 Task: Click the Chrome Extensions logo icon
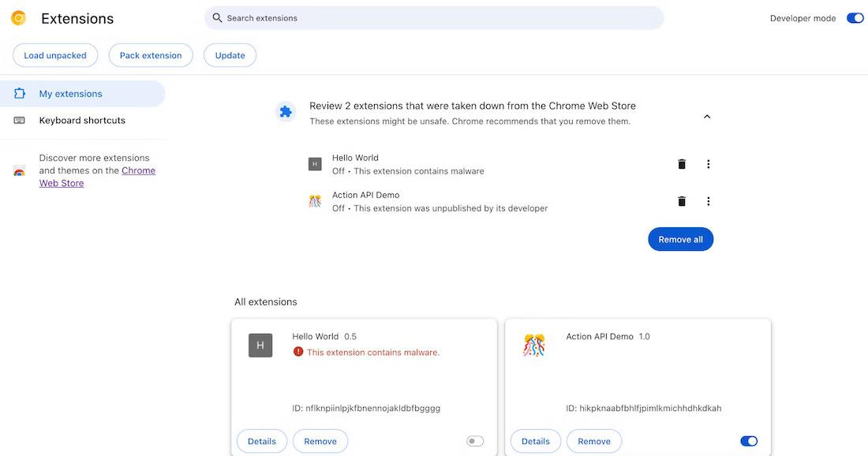[x=17, y=17]
